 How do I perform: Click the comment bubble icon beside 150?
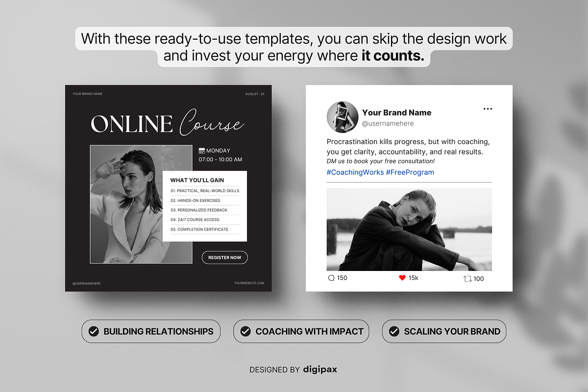pyautogui.click(x=331, y=278)
